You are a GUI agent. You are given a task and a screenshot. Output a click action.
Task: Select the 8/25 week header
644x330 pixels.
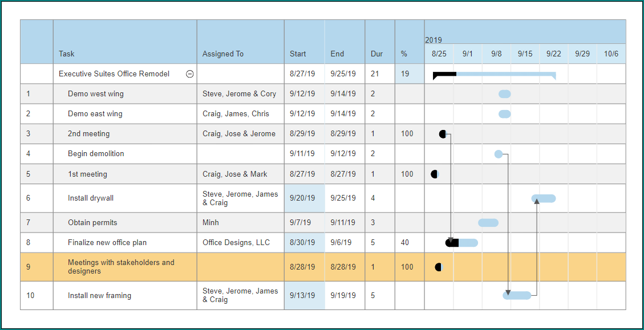coord(439,54)
